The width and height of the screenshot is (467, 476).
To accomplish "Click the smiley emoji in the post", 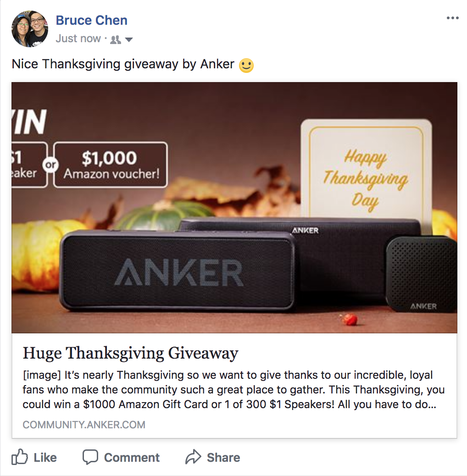I will click(246, 65).
